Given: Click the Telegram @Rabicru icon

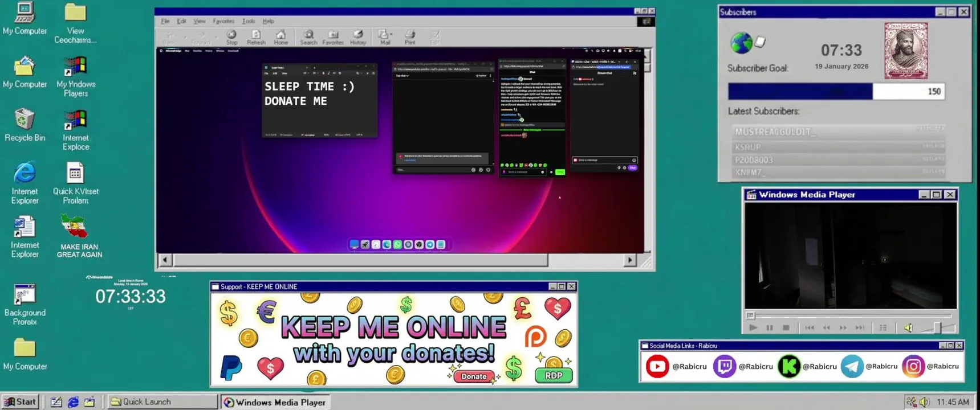Looking at the screenshot, I should (x=852, y=366).
